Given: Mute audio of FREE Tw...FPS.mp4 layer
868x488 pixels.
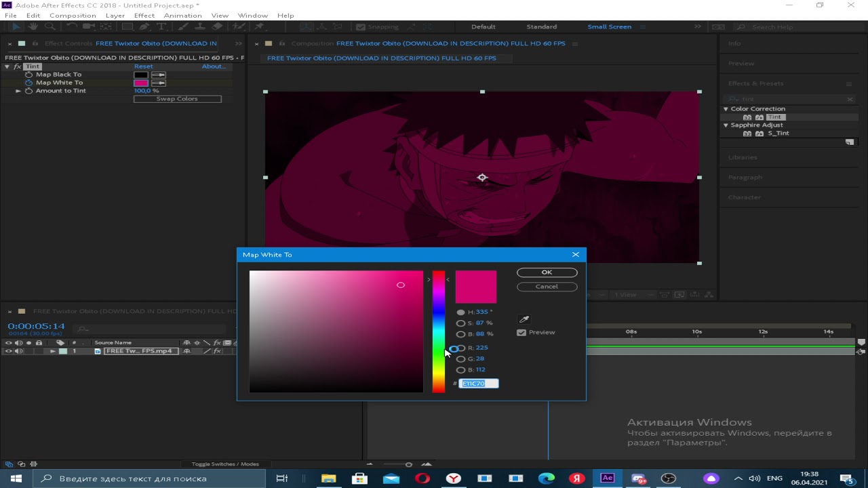Looking at the screenshot, I should [18, 351].
